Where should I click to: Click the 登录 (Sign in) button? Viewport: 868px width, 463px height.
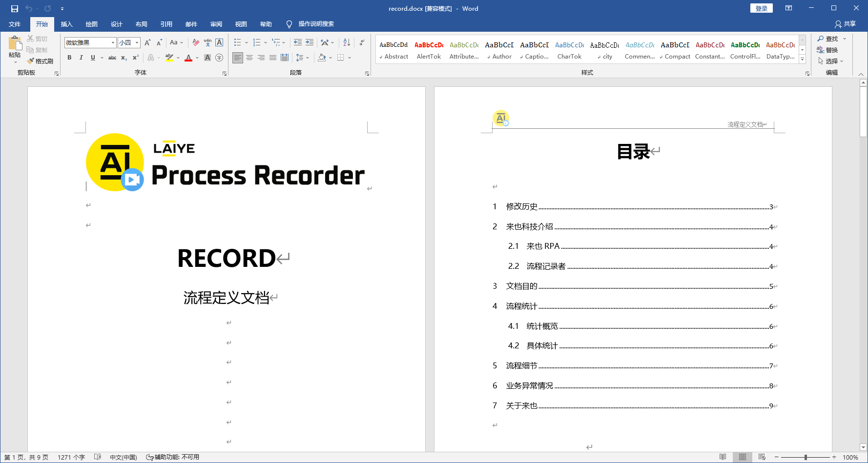[761, 8]
